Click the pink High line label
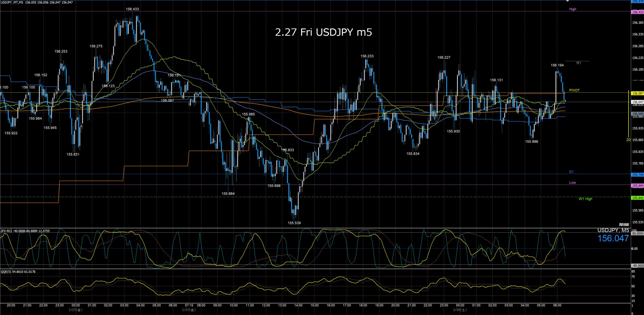This screenshot has height=315, width=644. [573, 9]
